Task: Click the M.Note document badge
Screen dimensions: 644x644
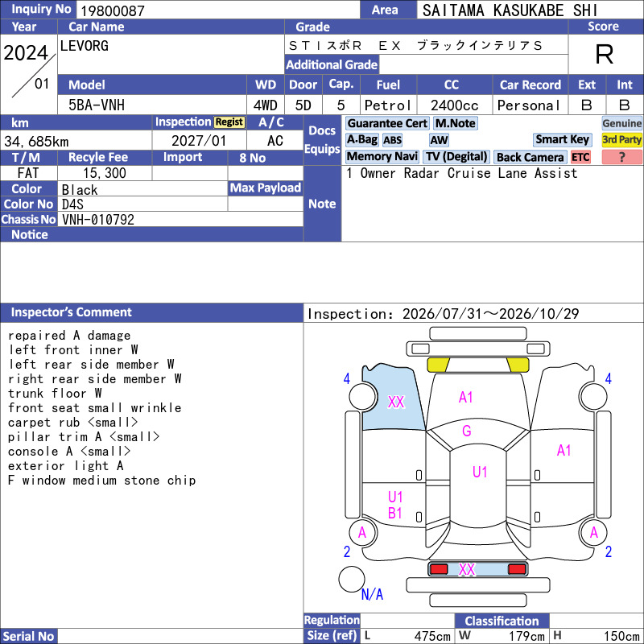Action: (x=455, y=123)
